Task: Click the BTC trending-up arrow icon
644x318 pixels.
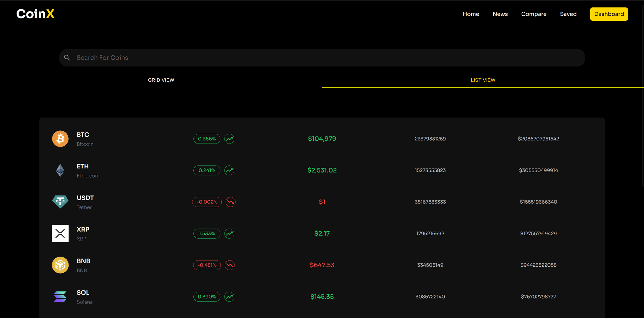Action: coord(229,139)
